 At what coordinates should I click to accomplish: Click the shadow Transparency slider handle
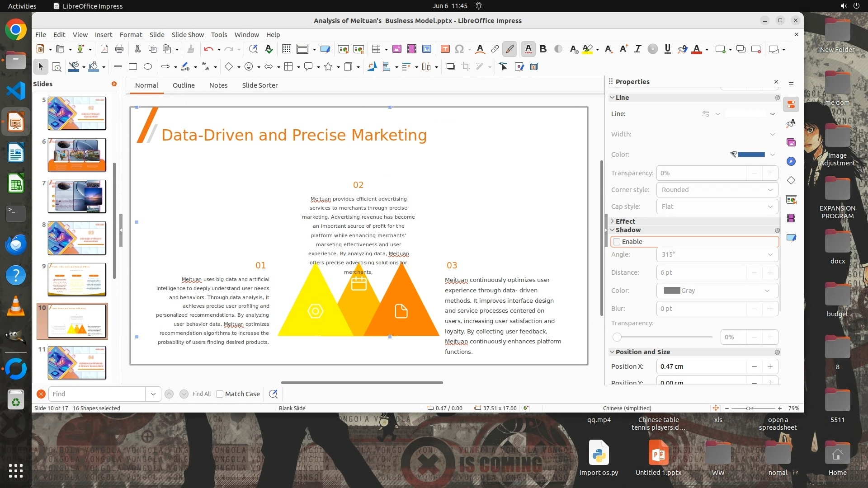pyautogui.click(x=617, y=337)
